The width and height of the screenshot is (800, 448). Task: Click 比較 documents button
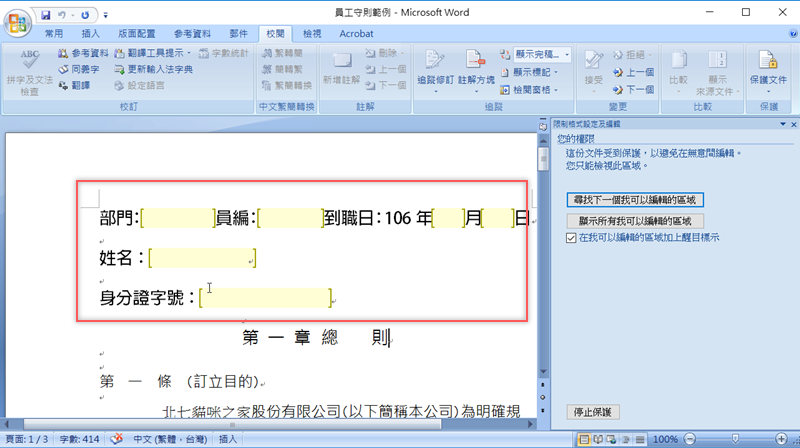tap(678, 71)
